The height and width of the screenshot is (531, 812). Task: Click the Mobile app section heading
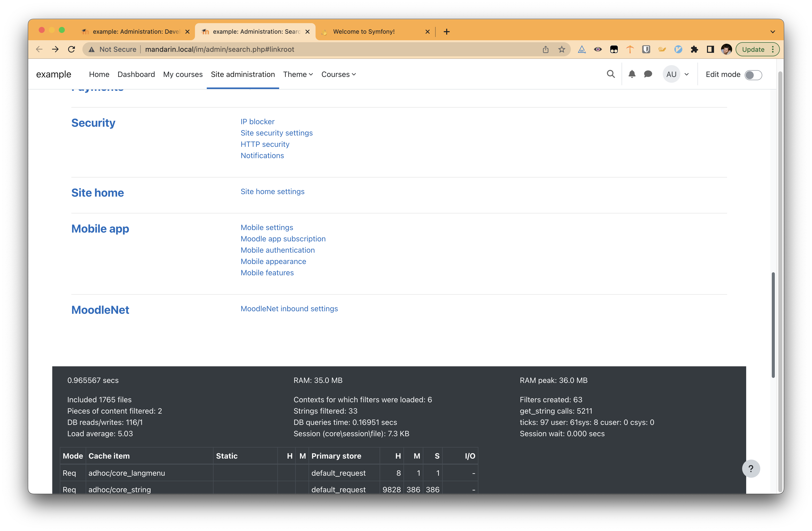tap(100, 229)
